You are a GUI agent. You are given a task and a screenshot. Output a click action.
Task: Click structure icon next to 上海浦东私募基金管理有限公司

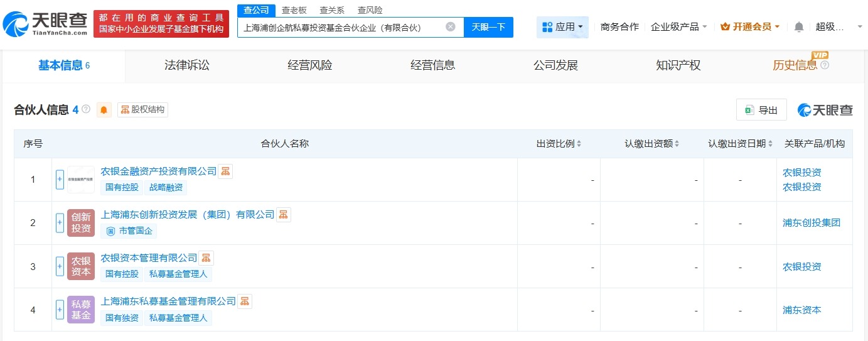[x=245, y=301]
